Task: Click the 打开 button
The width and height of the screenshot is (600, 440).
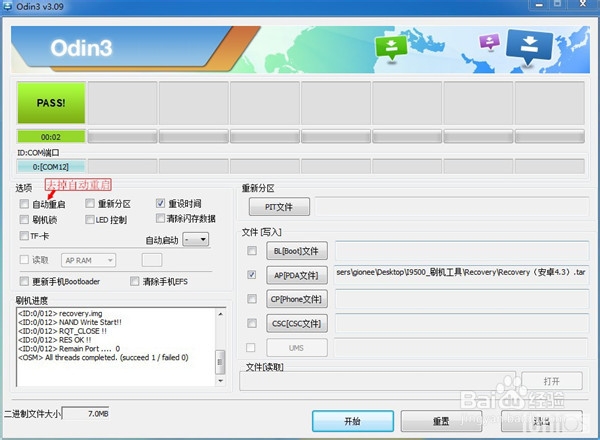Action: coord(552,381)
